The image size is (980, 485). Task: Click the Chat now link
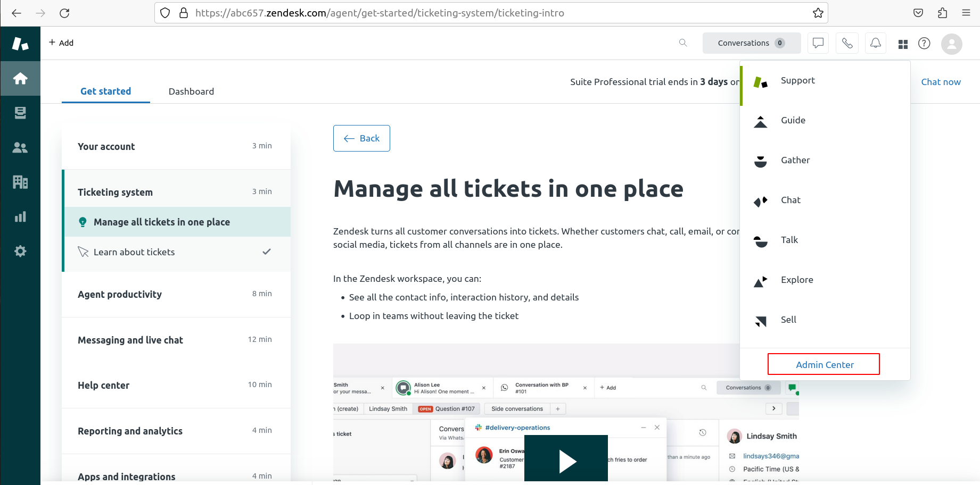pyautogui.click(x=941, y=82)
